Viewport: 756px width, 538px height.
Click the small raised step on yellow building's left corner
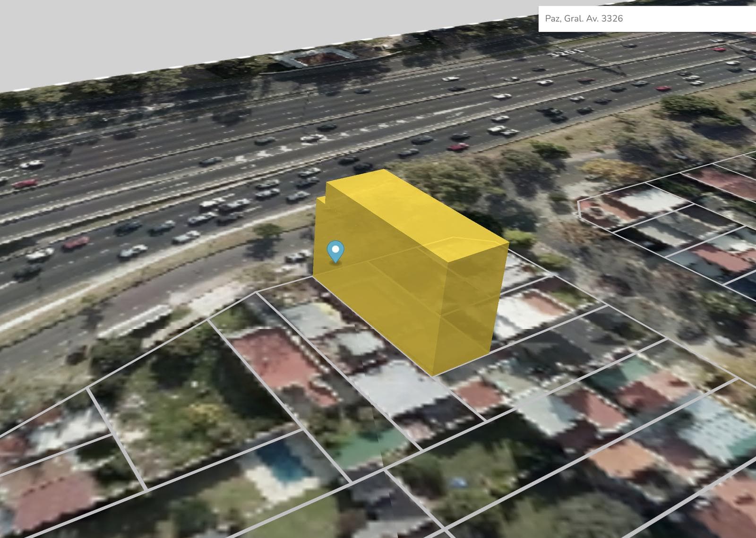pyautogui.click(x=321, y=201)
